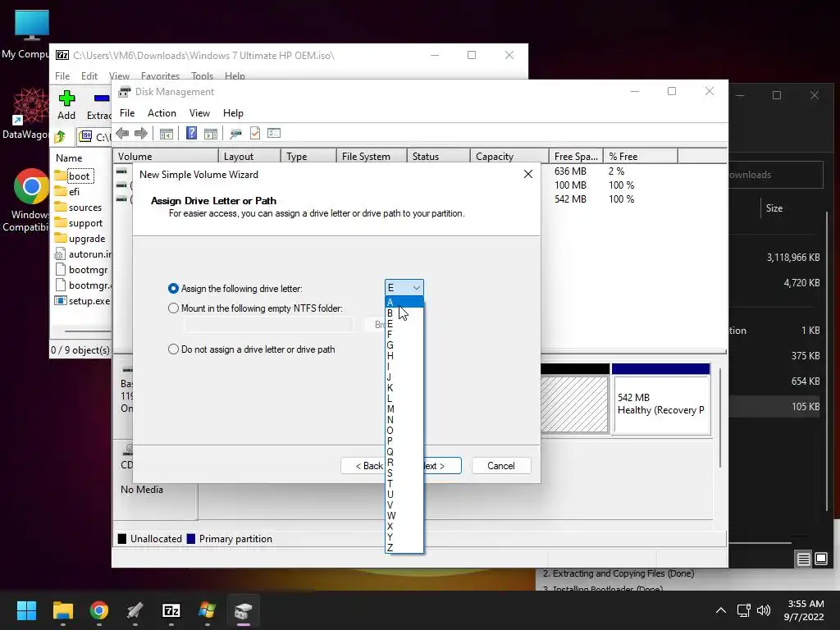Click the network tray icon

point(743,610)
